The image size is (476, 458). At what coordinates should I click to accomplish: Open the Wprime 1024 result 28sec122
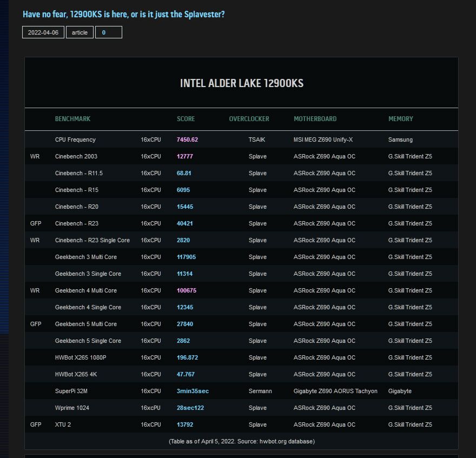(190, 408)
